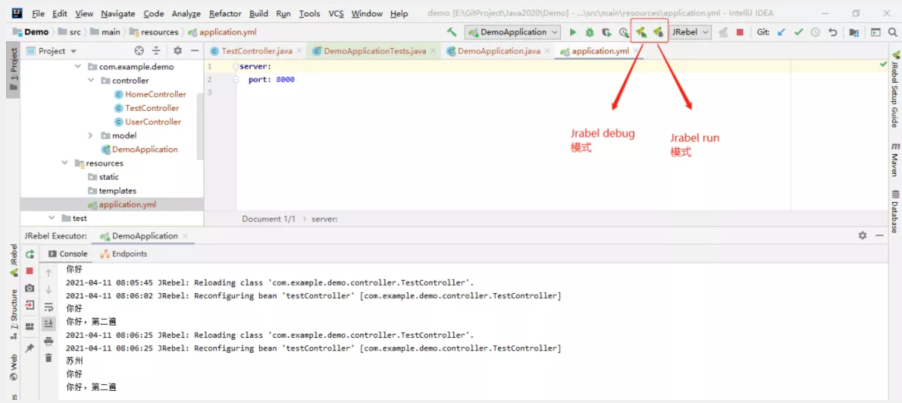The height and width of the screenshot is (403, 902).
Task: Click the Profiler run icon in toolbar
Action: (x=623, y=32)
